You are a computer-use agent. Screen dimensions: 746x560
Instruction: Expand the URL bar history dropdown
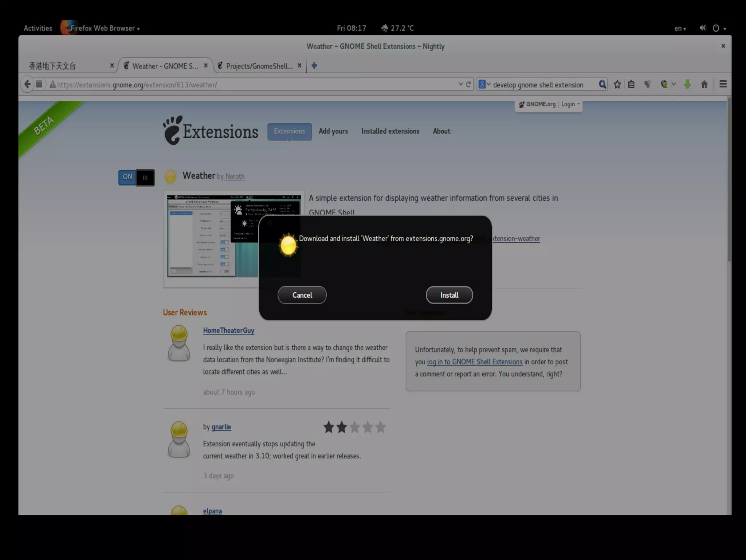tap(461, 85)
